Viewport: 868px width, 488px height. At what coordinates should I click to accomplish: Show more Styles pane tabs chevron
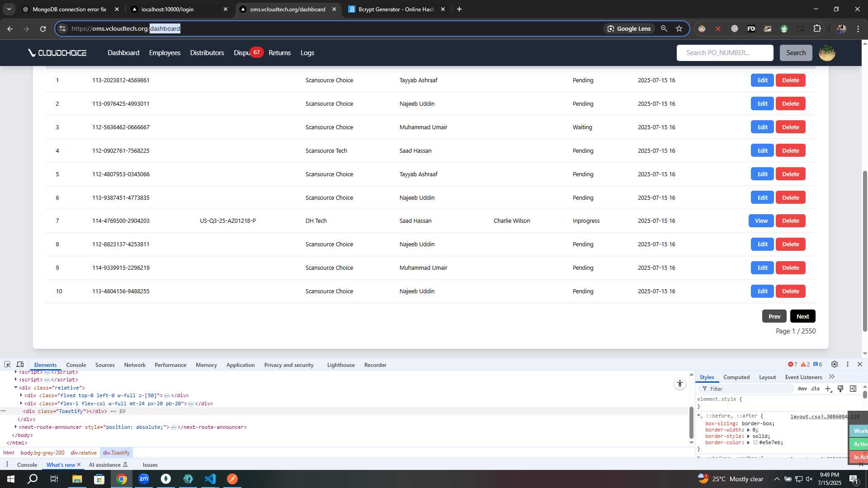point(832,377)
